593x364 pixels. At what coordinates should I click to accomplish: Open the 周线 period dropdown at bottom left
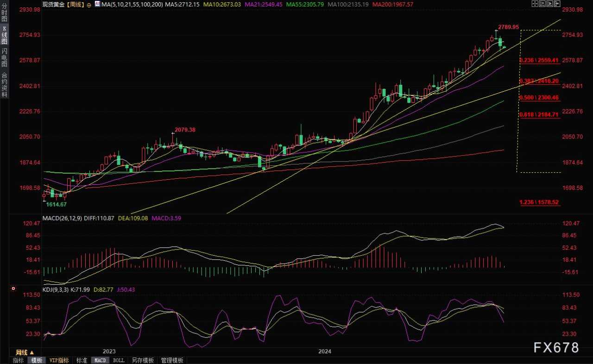(x=25, y=353)
